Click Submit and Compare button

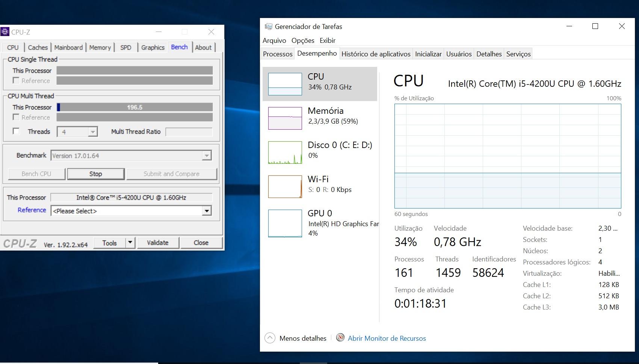171,174
